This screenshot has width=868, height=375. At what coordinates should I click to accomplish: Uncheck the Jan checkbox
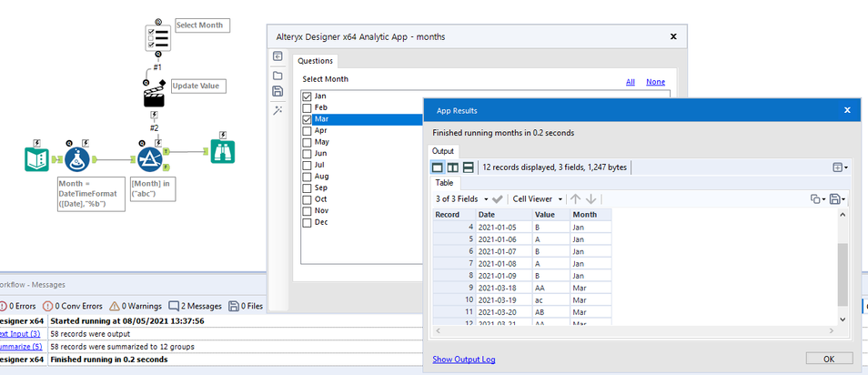tap(308, 96)
